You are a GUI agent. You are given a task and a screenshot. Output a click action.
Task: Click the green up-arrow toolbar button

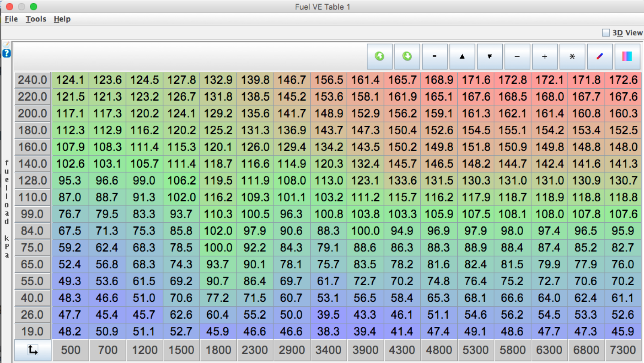[379, 56]
